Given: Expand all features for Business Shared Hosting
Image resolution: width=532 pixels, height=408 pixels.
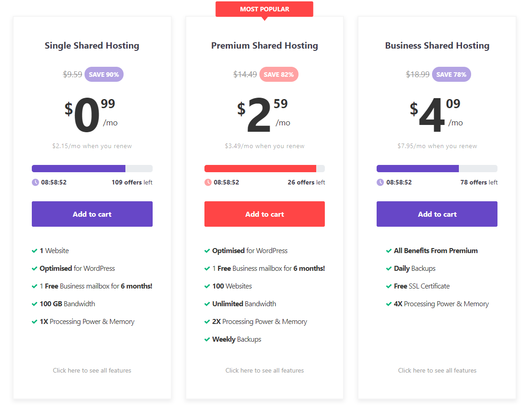Looking at the screenshot, I should pos(438,370).
